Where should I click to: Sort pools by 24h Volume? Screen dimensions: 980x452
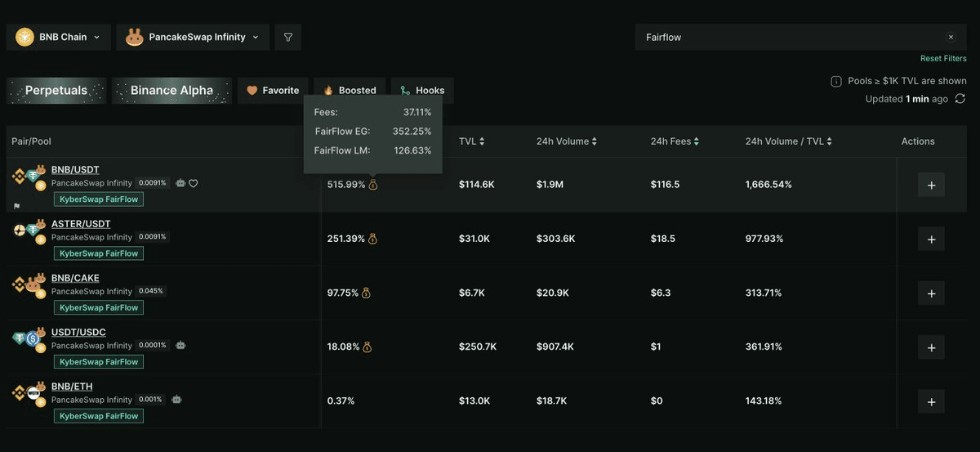566,141
